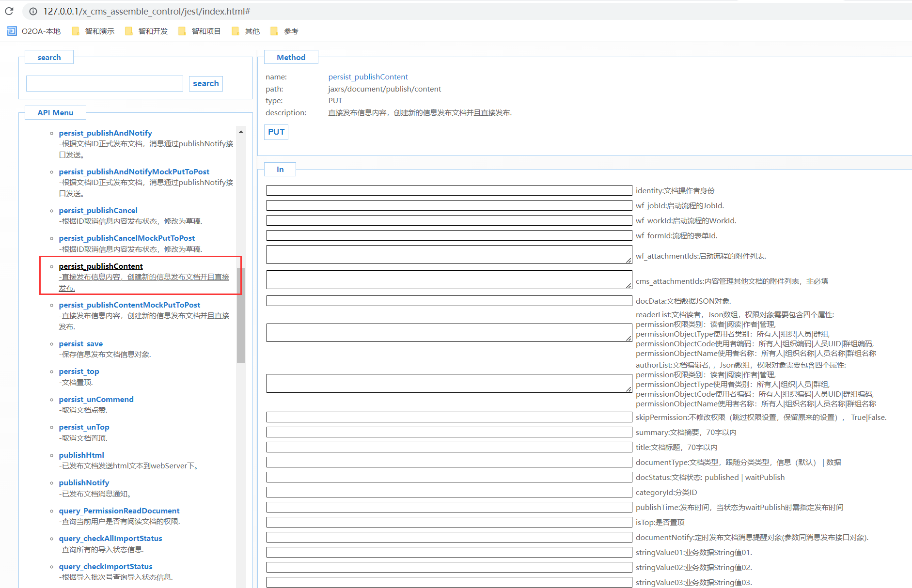912x588 pixels.
Task: Select persist_publishCancel in API menu
Action: pos(98,210)
